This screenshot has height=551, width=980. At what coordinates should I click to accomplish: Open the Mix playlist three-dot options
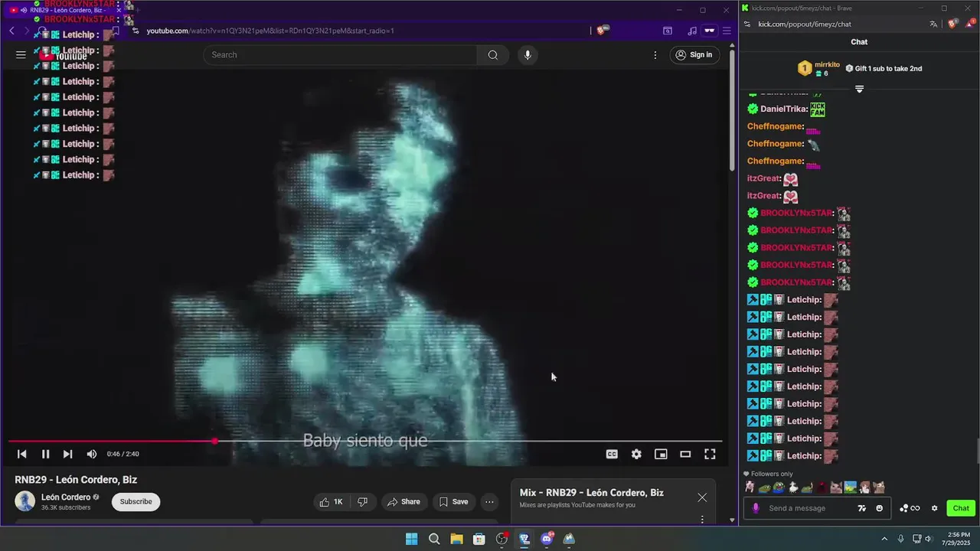tap(702, 520)
